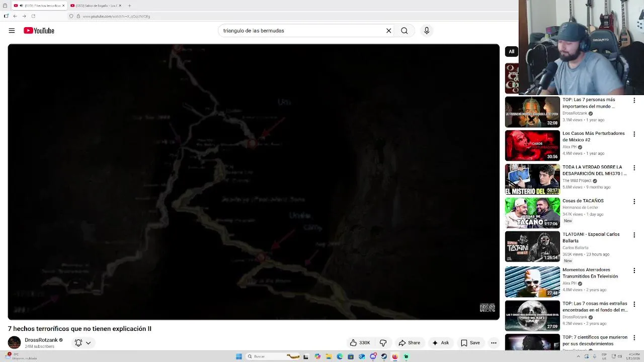Open TLATOANI Especial Carlos Ballarta video

click(x=532, y=246)
